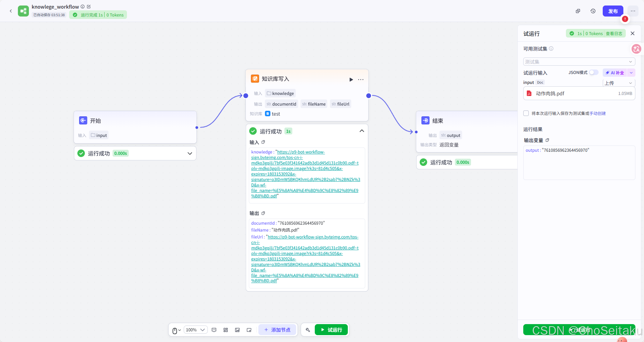Screen dimensions: 644x342
Task: Click the 运行完成 1s status badge
Action: tap(98, 15)
